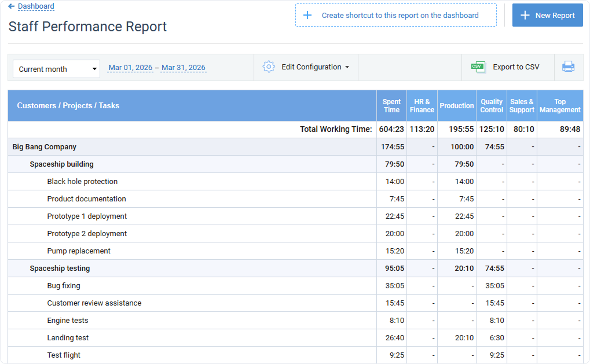Select the Spaceship building project row
This screenshot has height=364, width=590.
pyautogui.click(x=60, y=164)
